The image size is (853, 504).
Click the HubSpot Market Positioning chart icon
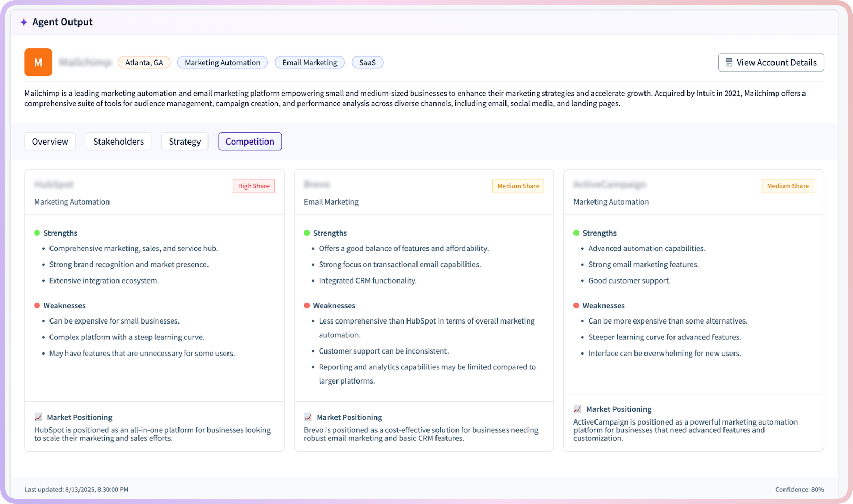tap(38, 417)
